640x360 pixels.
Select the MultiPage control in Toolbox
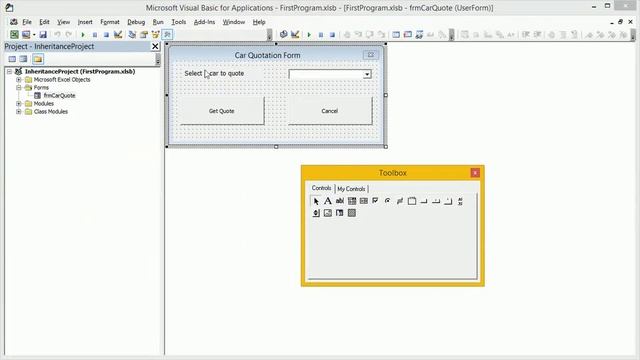[x=448, y=201]
